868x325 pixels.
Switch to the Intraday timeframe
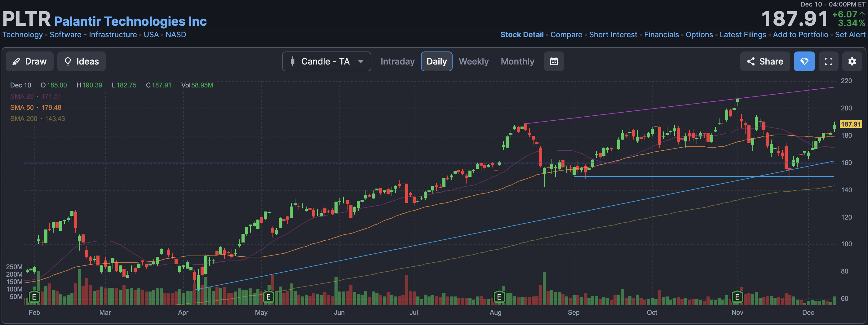click(x=397, y=61)
